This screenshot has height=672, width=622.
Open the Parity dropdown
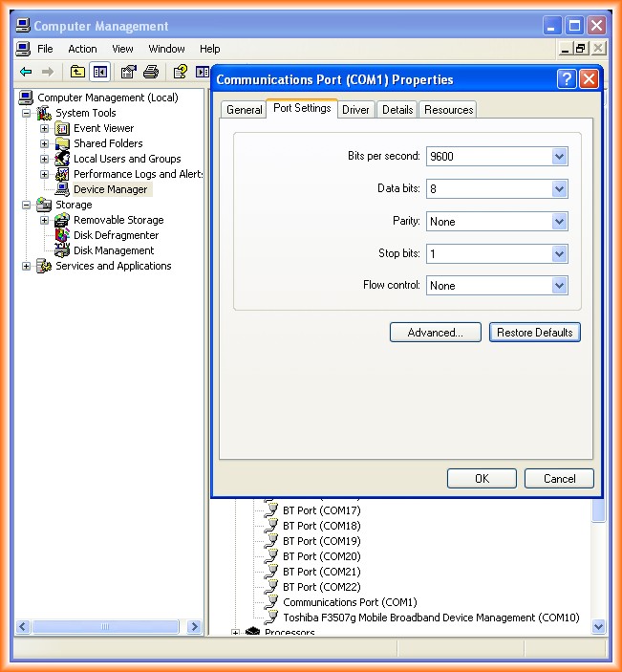point(559,222)
